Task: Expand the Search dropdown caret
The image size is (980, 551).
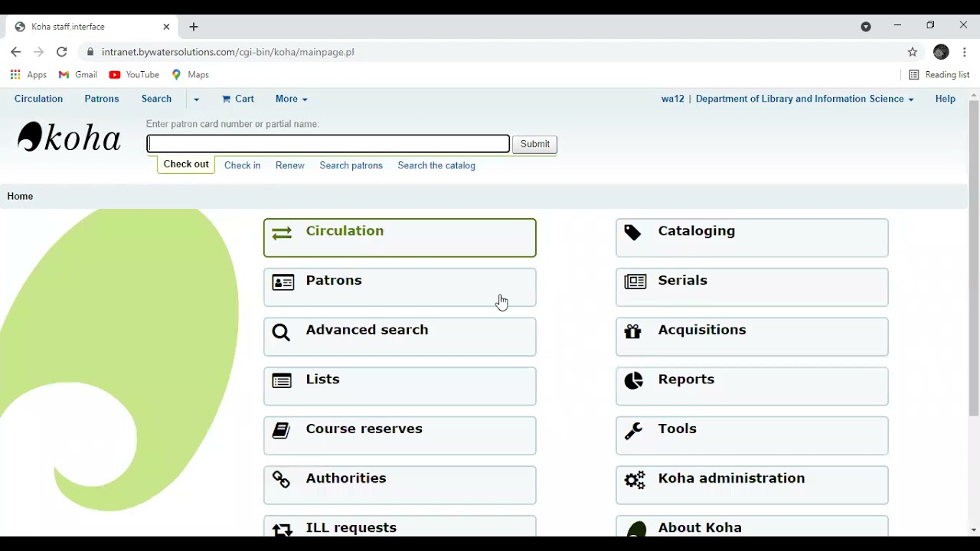Action: click(x=196, y=99)
